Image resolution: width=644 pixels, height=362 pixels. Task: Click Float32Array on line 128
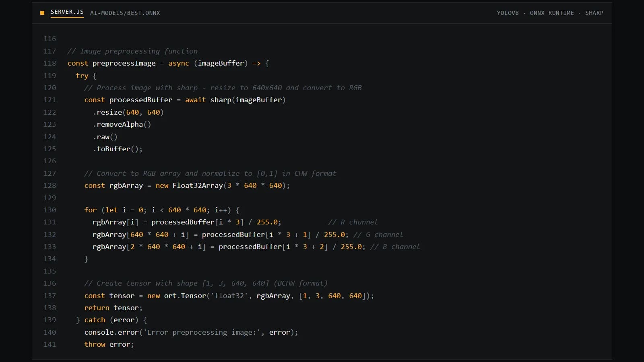click(198, 185)
